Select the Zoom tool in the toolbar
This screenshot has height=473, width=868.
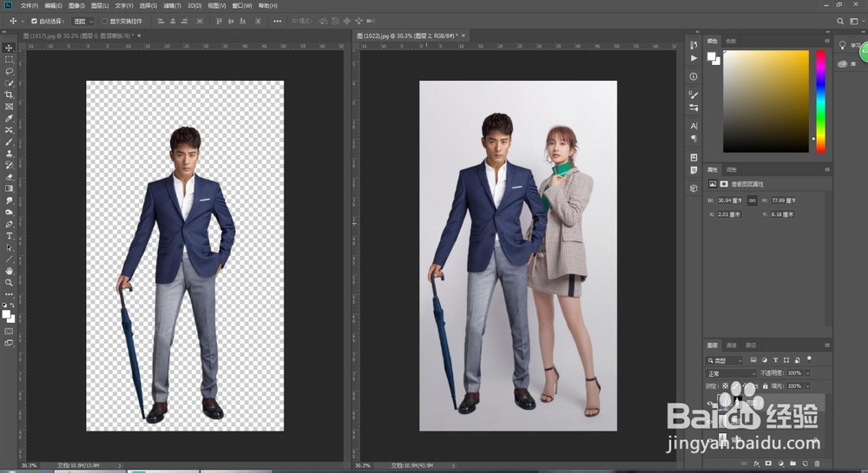pyautogui.click(x=9, y=282)
